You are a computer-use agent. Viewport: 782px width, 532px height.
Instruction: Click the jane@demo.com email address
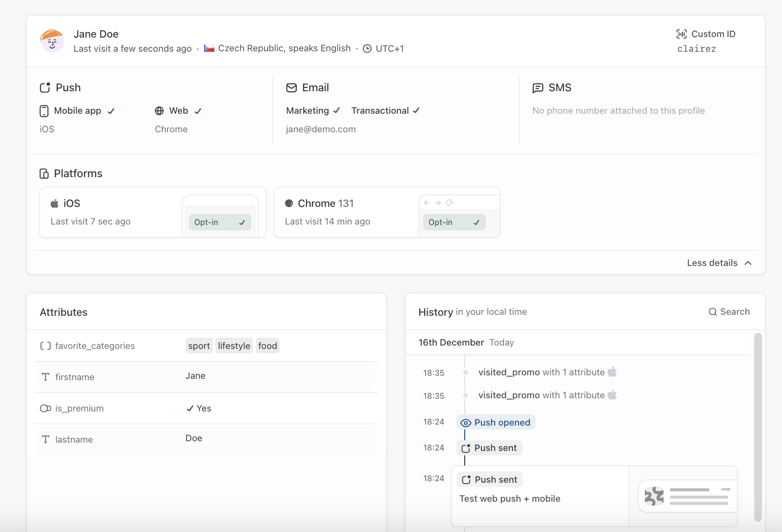(x=321, y=129)
